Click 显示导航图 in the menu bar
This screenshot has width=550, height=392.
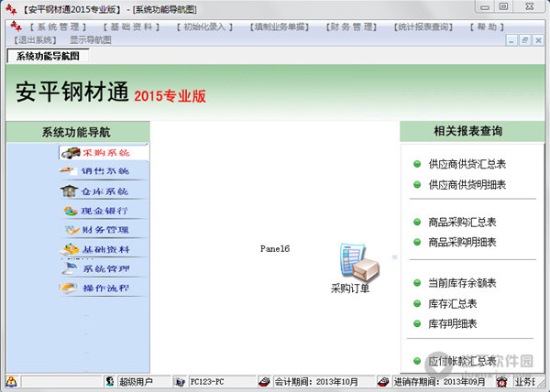click(90, 39)
